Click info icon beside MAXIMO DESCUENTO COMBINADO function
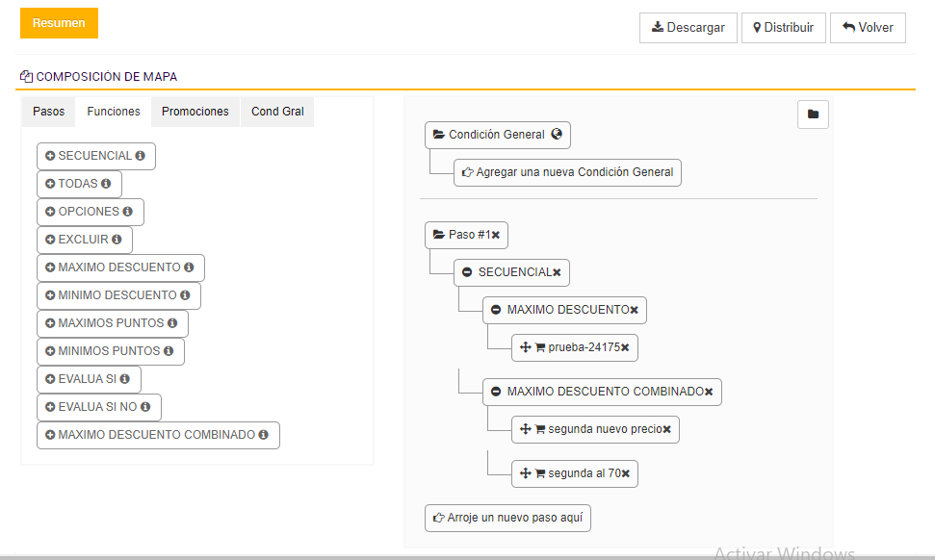The width and height of the screenshot is (935, 560). 264,435
